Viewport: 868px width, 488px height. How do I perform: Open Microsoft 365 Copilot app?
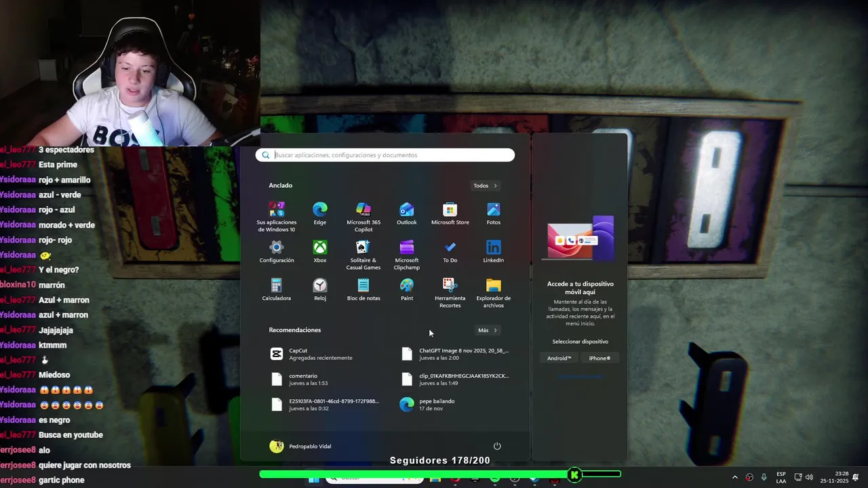pos(363,217)
